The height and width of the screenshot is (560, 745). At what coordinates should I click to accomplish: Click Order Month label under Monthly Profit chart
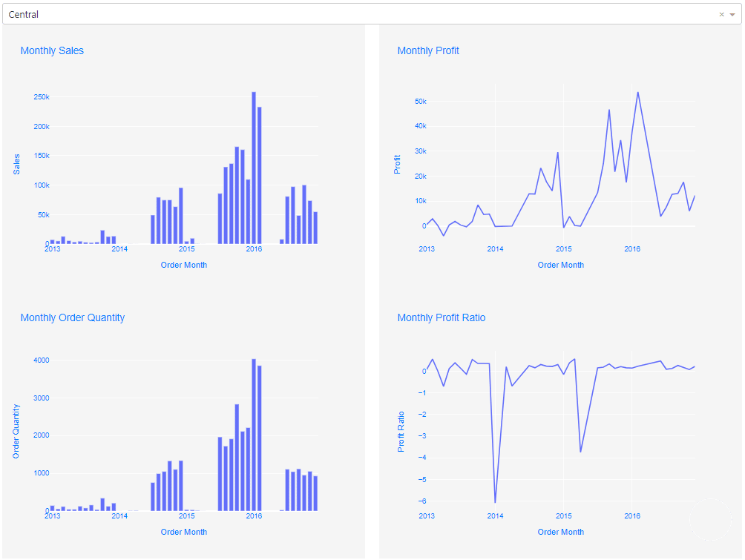(560, 265)
